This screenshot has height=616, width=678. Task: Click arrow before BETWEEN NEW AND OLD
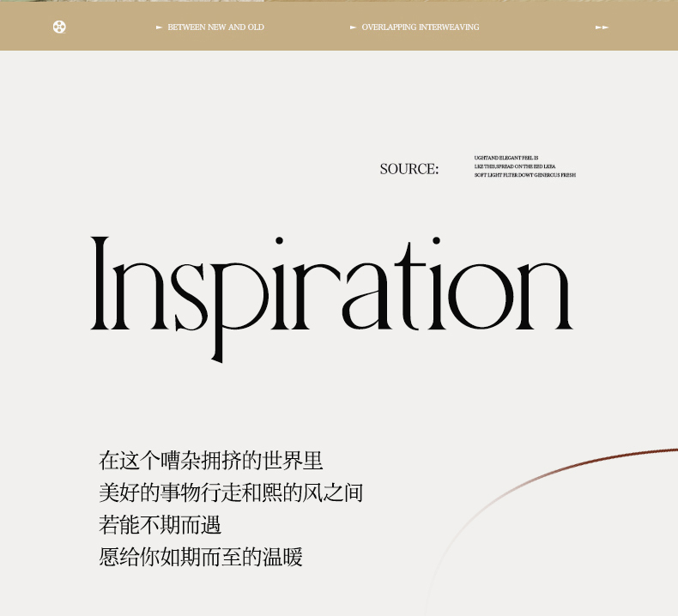click(x=159, y=27)
